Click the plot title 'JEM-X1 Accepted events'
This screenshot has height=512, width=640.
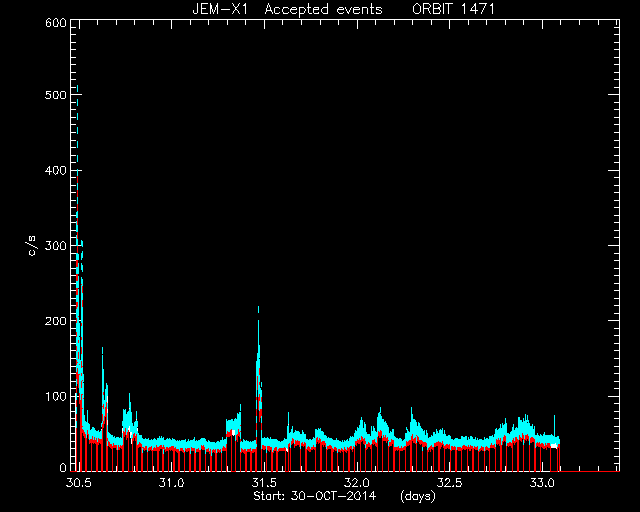[x=287, y=9]
